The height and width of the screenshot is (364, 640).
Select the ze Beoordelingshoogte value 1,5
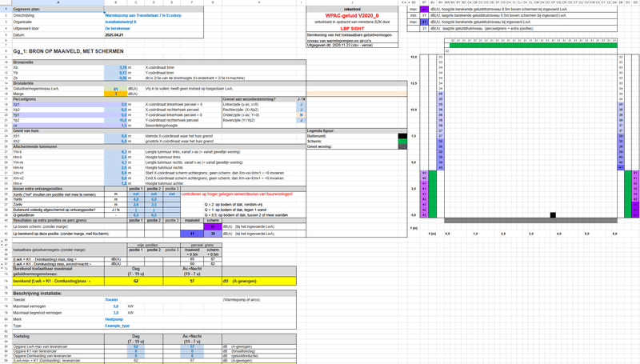coord(115,126)
